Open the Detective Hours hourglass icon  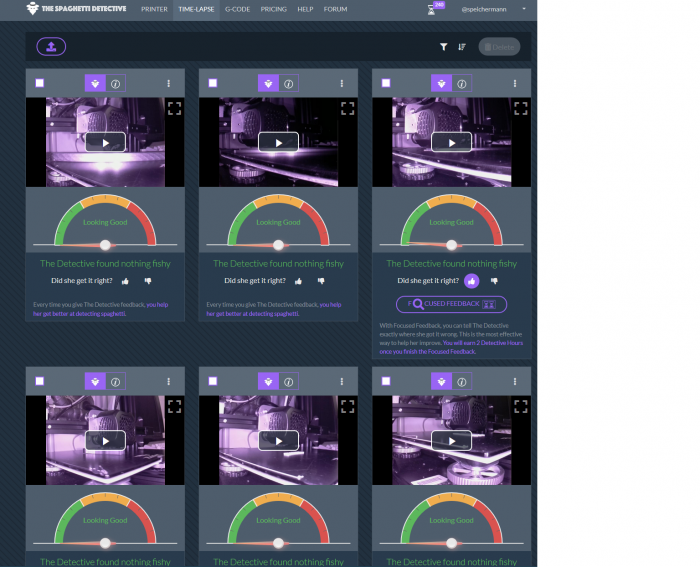(432, 9)
